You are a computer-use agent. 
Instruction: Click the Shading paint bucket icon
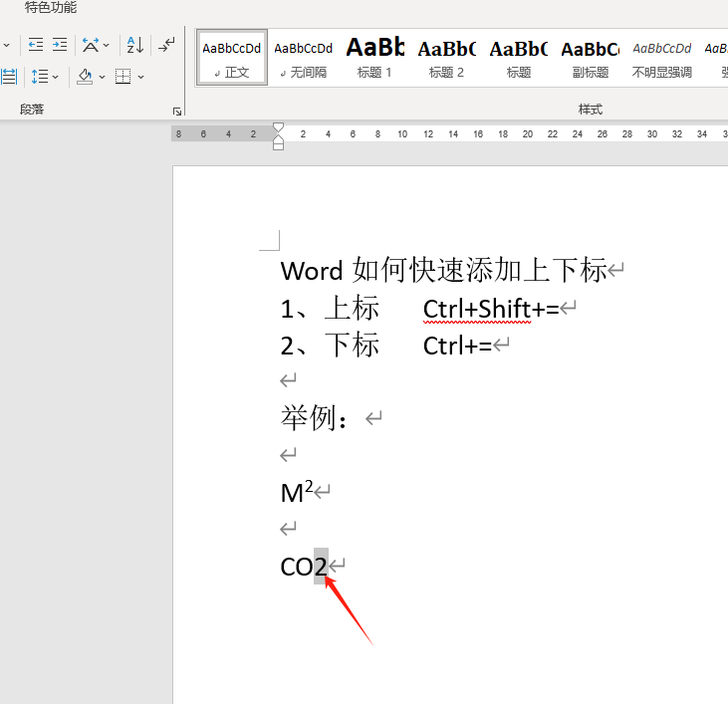(85, 76)
